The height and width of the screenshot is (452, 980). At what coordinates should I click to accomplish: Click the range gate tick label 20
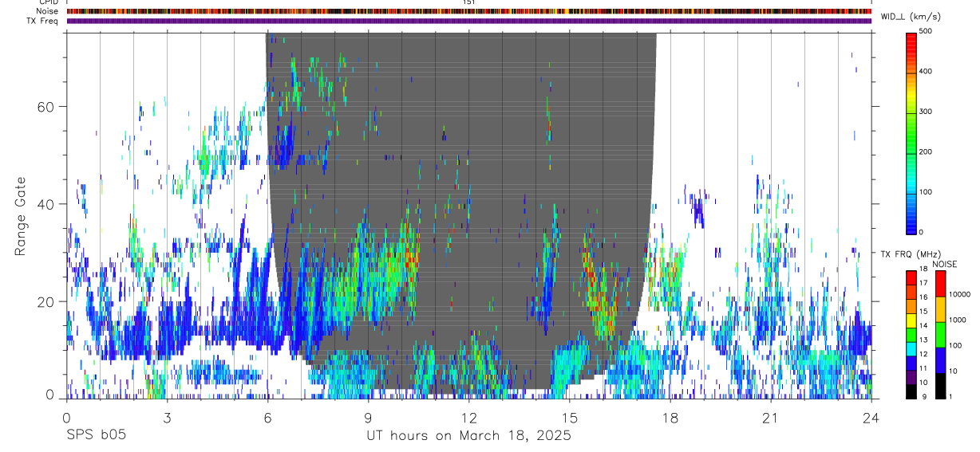[47, 301]
